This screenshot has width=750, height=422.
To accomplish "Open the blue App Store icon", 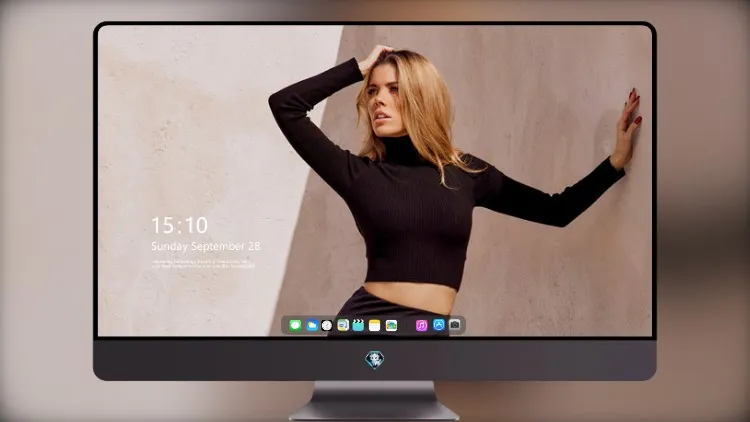I will click(439, 325).
